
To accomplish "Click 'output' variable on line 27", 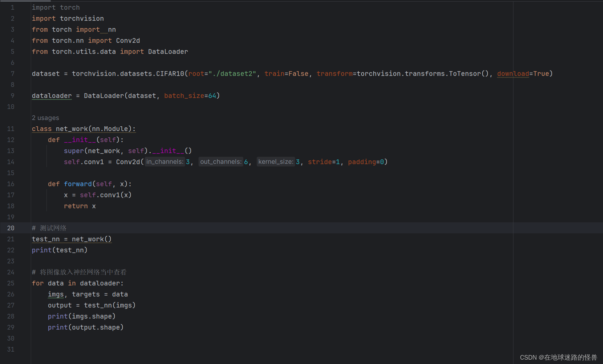I will click(60, 305).
